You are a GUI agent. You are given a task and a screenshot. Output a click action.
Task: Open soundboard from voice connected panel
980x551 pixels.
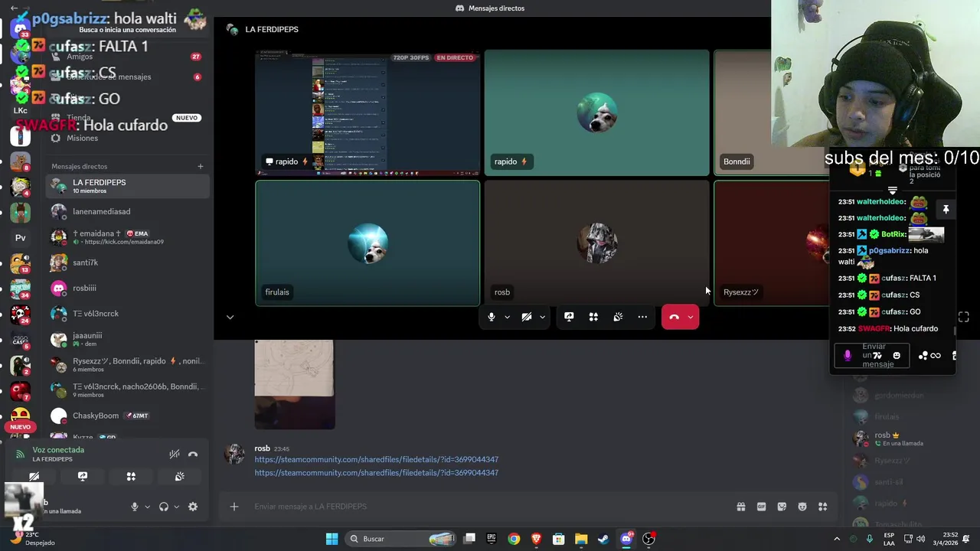point(179,476)
